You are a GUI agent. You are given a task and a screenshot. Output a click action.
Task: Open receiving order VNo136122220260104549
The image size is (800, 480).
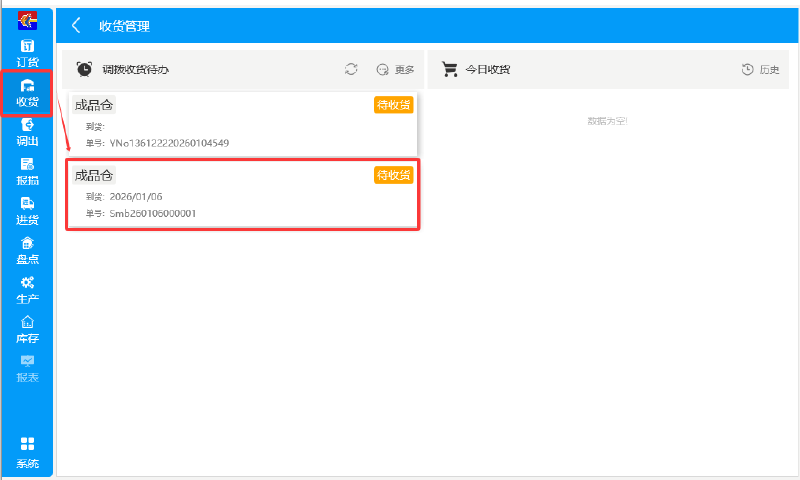243,124
